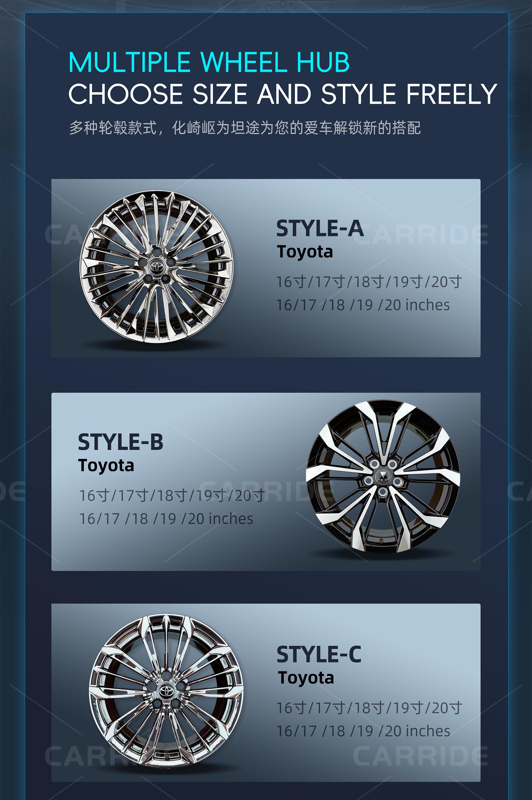Click the Style-A chrome multi-spoke wheel image

point(156,267)
